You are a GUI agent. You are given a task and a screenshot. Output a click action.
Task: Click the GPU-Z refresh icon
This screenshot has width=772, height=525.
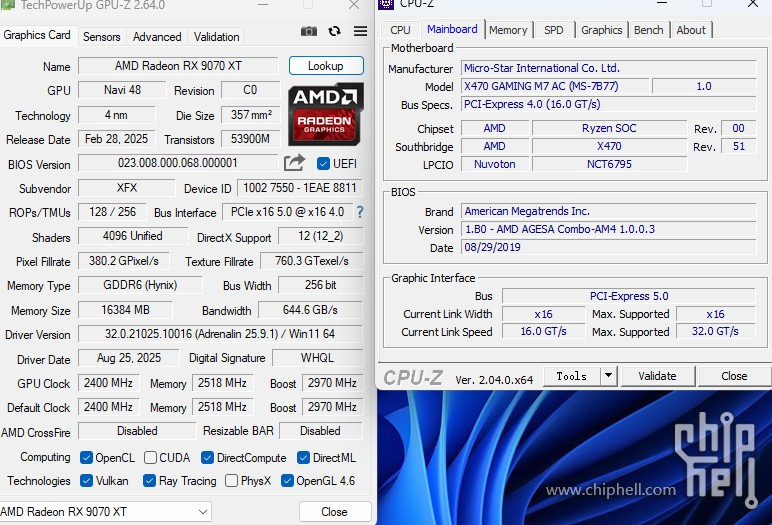335,31
